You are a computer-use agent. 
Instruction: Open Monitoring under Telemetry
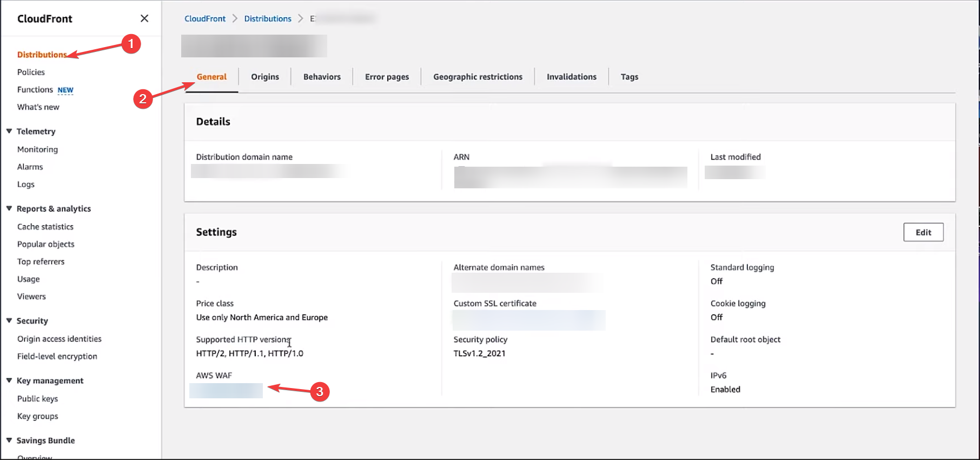pos(37,149)
